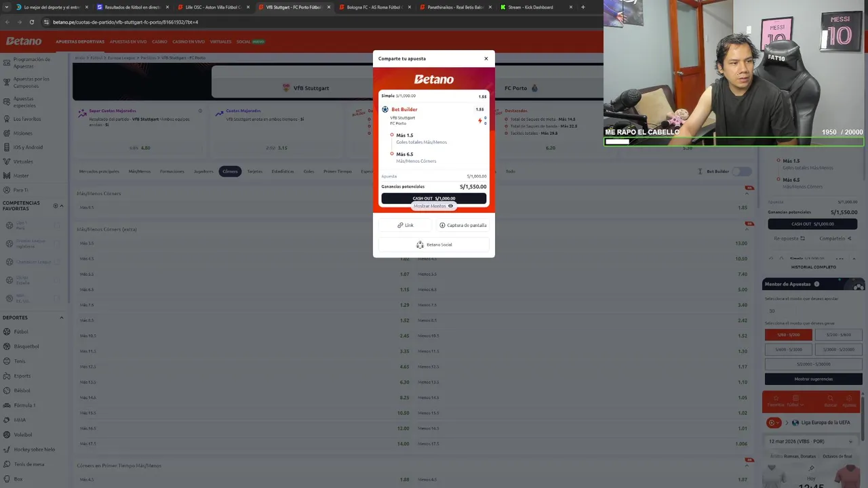Open a new browser tab

click(583, 7)
